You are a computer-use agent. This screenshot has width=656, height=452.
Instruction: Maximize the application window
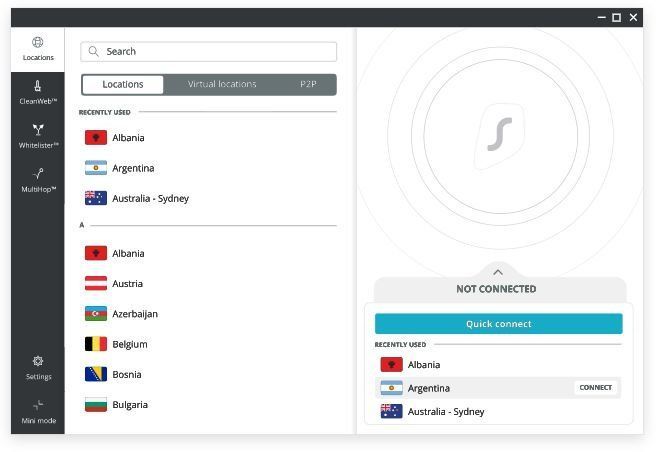616,17
